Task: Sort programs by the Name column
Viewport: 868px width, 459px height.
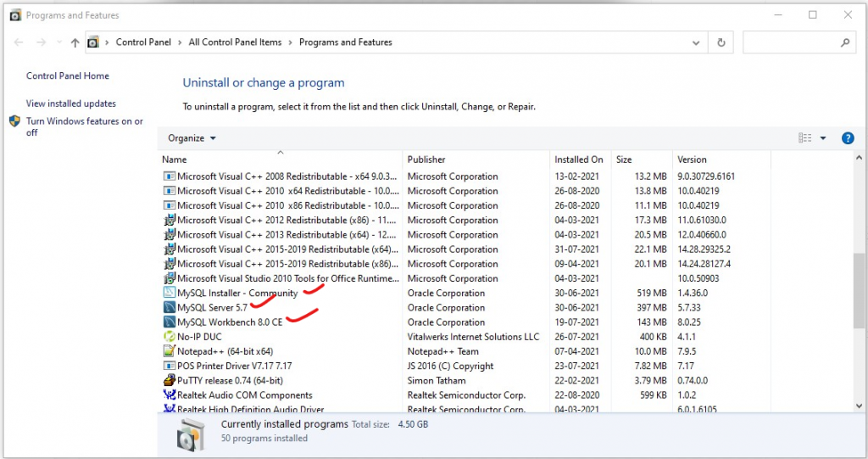Action: click(280, 160)
